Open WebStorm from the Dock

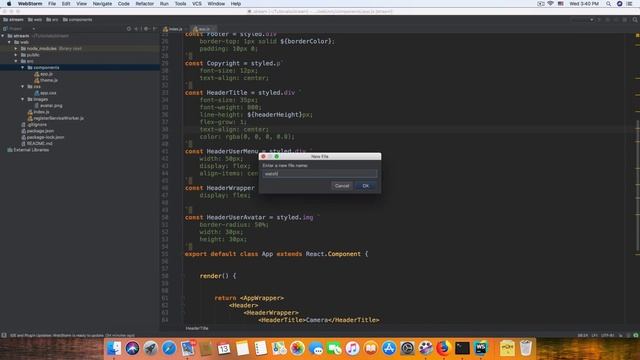pyautogui.click(x=480, y=348)
